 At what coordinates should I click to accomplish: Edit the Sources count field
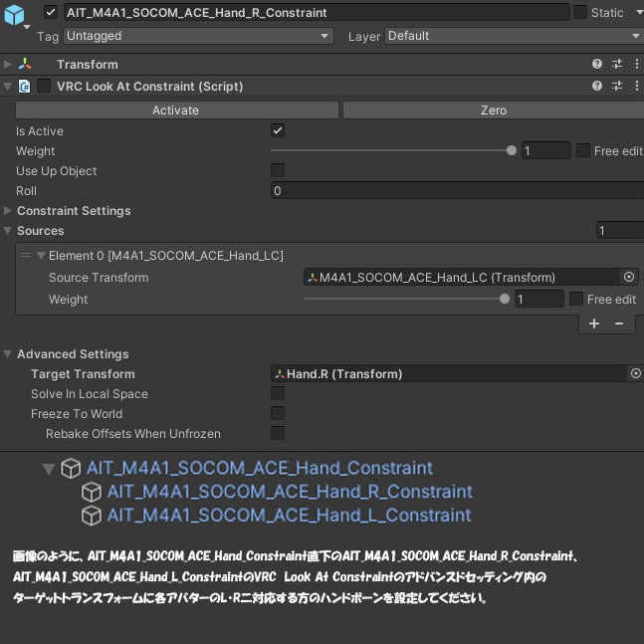620,230
